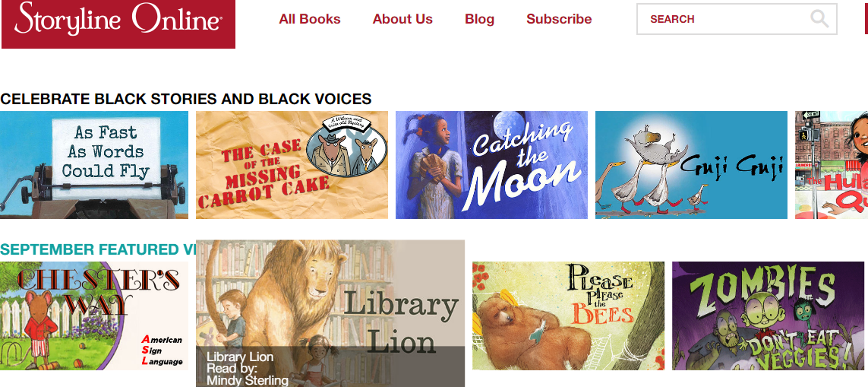Open Chester's Way ASL video

coord(94,316)
